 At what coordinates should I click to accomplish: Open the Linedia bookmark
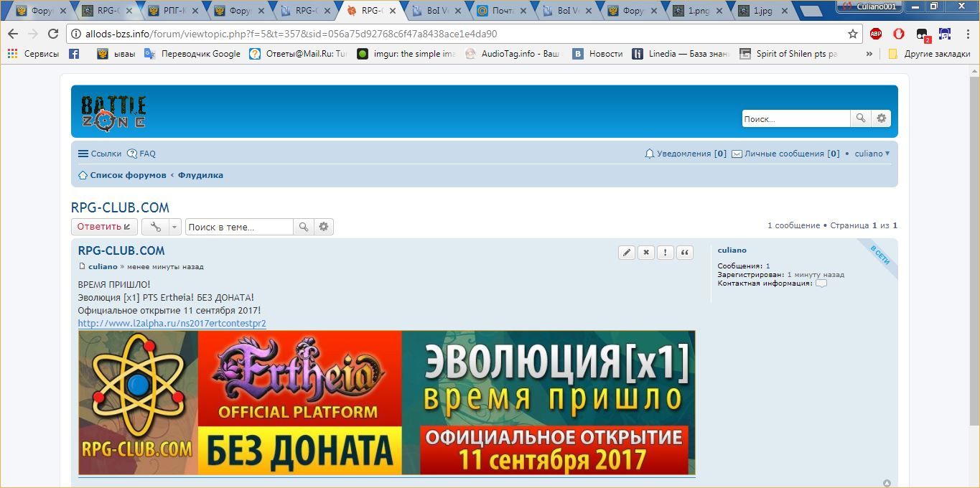tap(681, 54)
